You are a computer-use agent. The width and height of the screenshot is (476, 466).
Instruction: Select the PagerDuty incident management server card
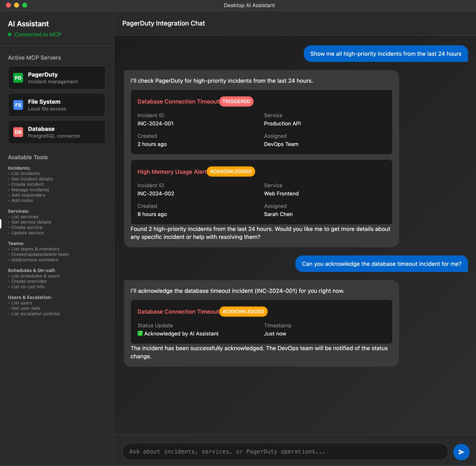pos(57,78)
